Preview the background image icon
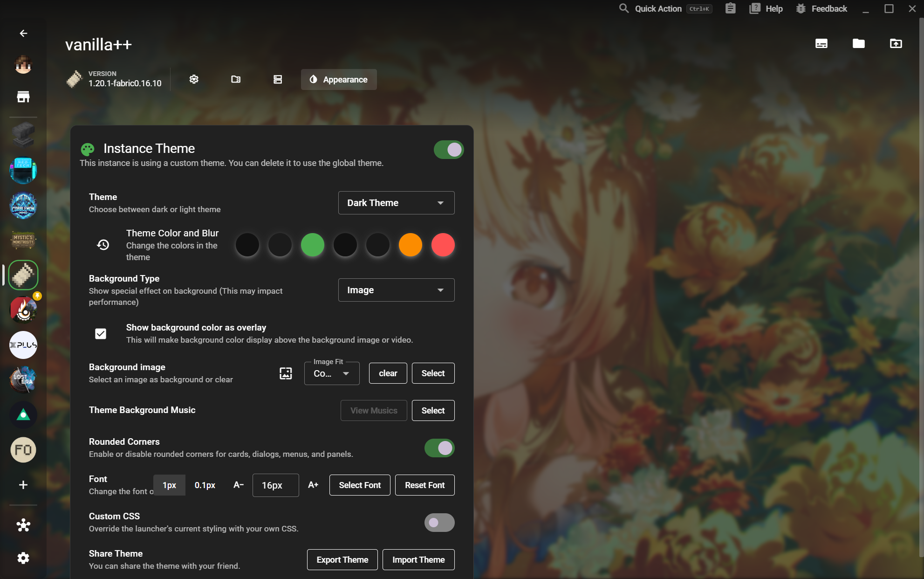Screen dimensions: 924x579 (286, 373)
